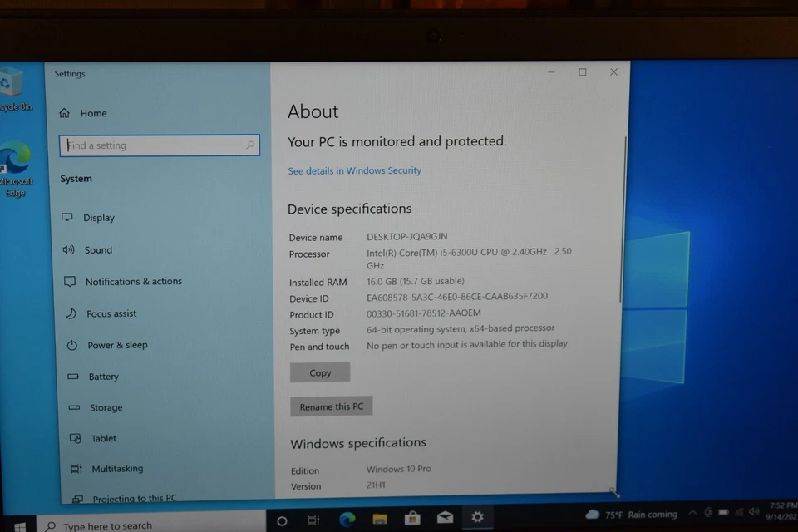Navigate to Home in Settings sidebar

point(93,113)
